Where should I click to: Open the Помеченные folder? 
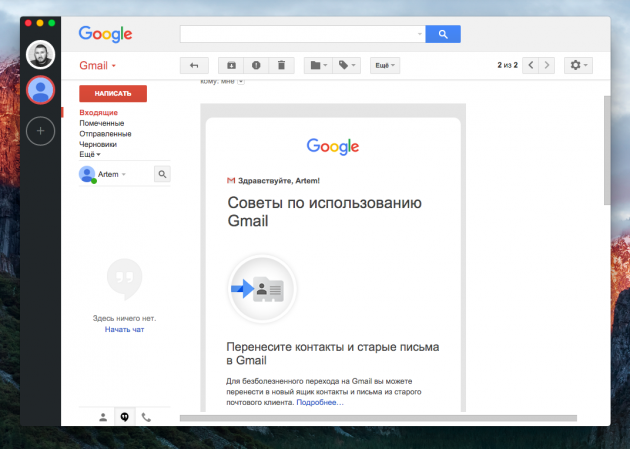click(x=102, y=123)
